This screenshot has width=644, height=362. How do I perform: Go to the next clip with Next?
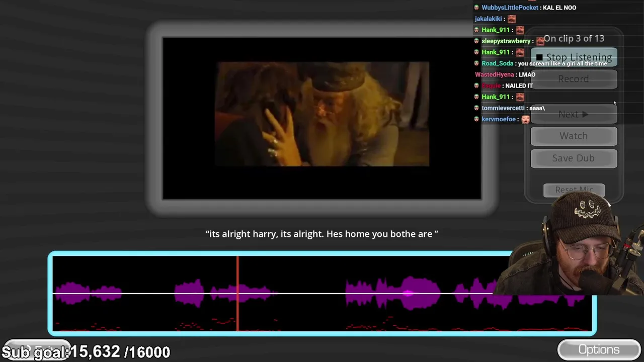574,115
